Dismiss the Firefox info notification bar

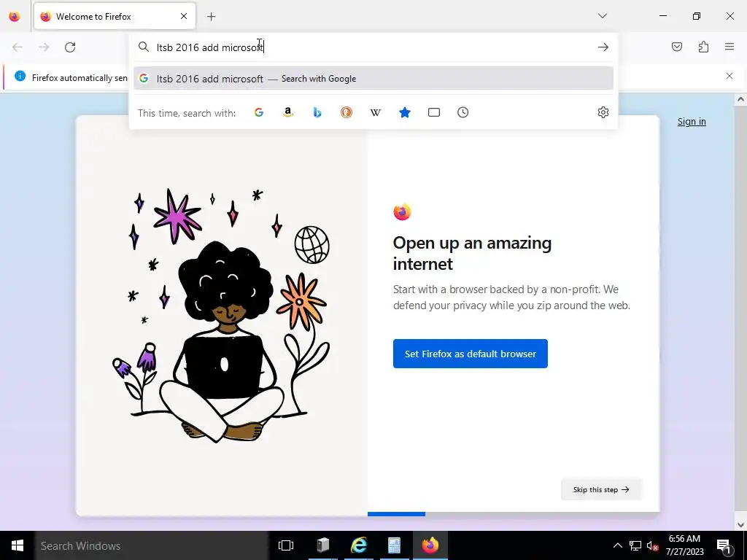(x=729, y=76)
